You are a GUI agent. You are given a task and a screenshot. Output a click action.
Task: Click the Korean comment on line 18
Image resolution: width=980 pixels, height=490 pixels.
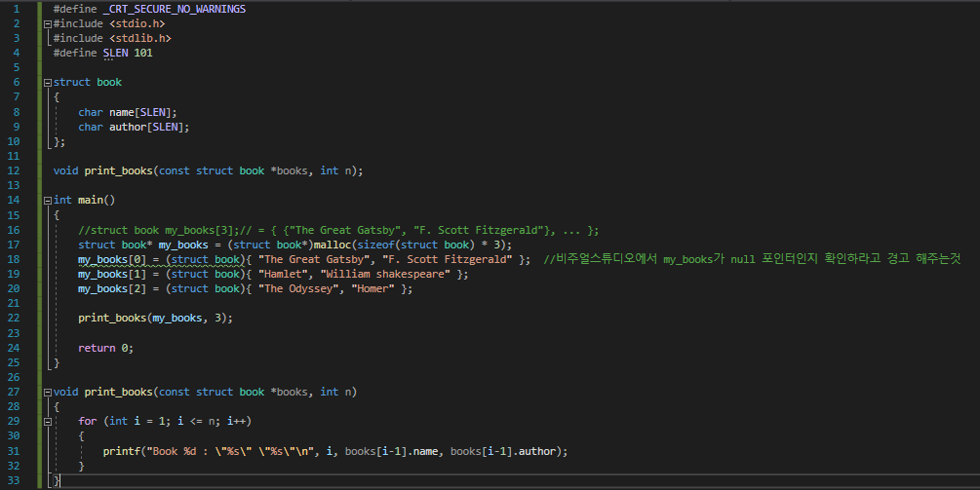[x=752, y=259]
